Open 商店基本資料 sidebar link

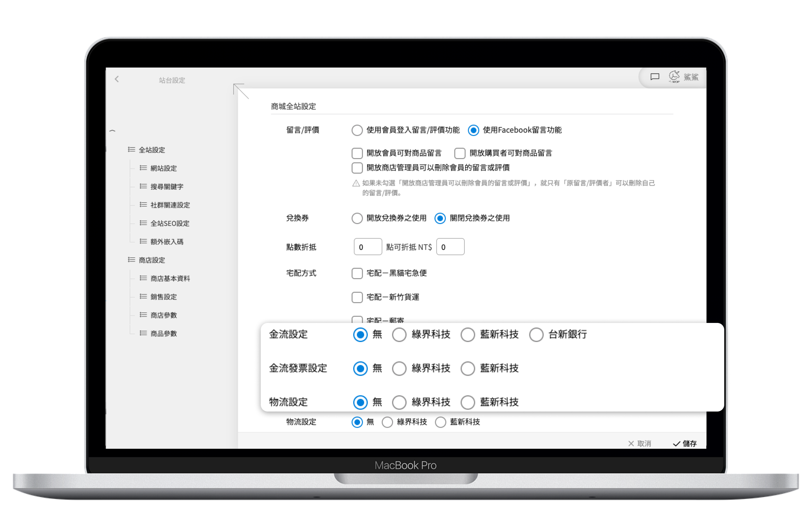tap(170, 278)
